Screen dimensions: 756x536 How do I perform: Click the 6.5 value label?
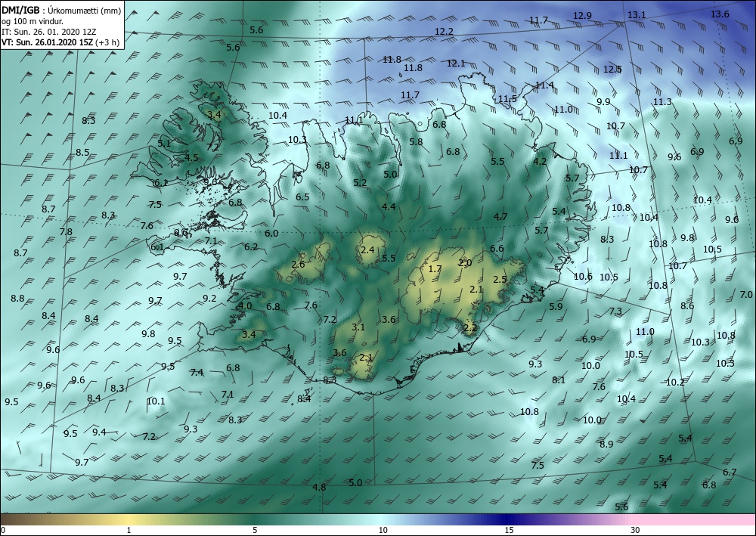[302, 197]
